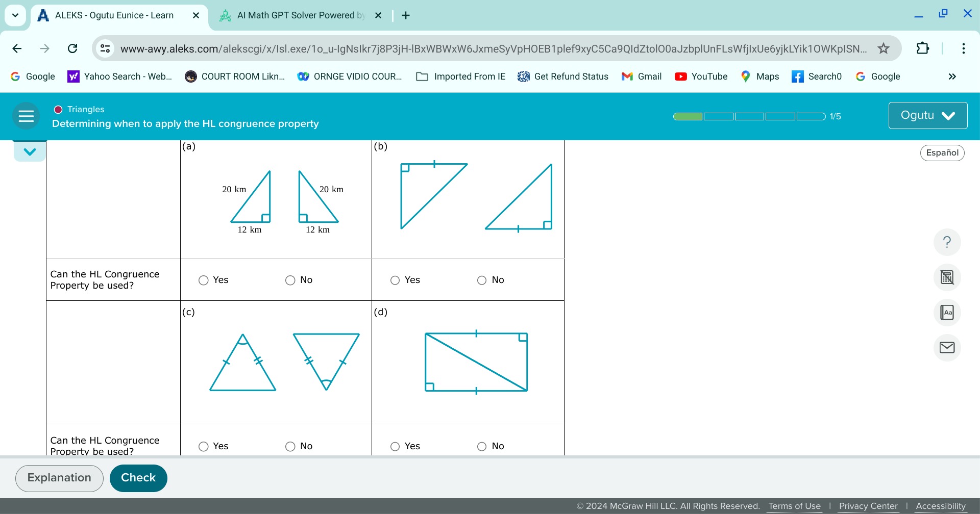Select No for figure (d)
The width and height of the screenshot is (980, 514).
(482, 447)
